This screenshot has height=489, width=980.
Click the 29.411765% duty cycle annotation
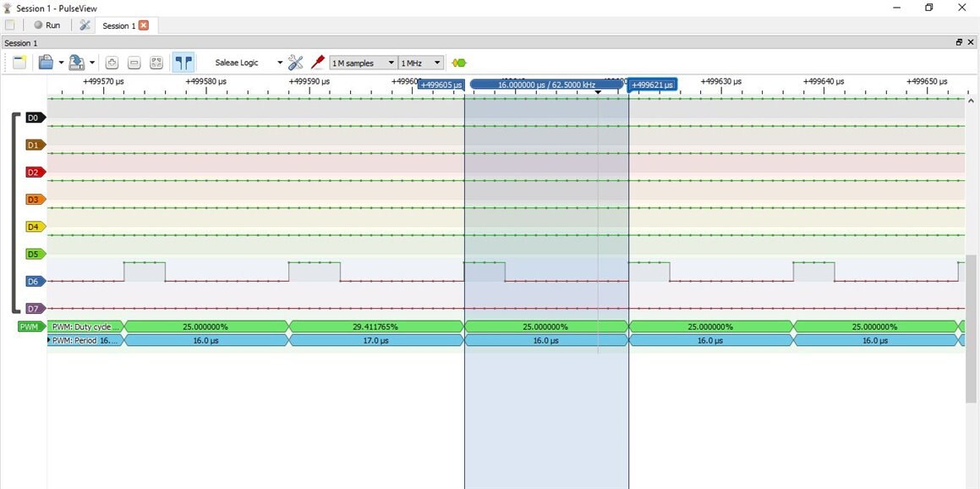pyautogui.click(x=376, y=327)
